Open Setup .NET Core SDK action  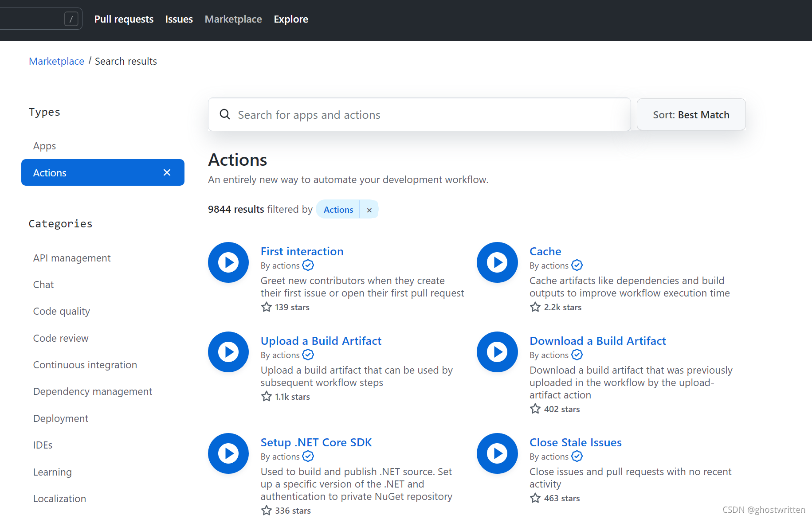(316, 442)
